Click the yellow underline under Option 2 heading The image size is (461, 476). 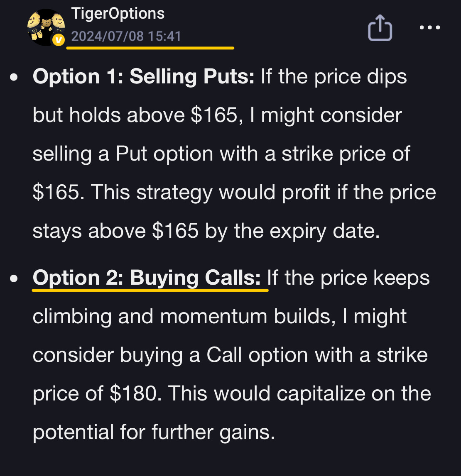(x=150, y=290)
